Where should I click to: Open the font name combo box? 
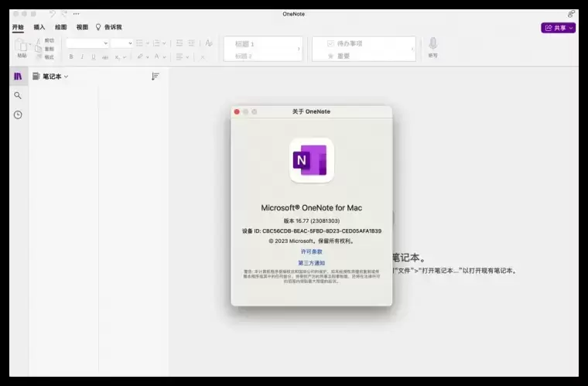pyautogui.click(x=87, y=43)
